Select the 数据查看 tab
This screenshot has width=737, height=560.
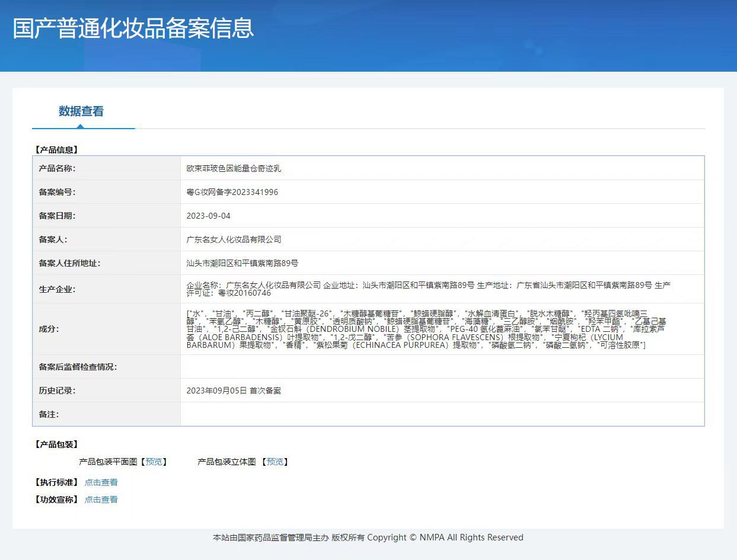click(x=81, y=111)
